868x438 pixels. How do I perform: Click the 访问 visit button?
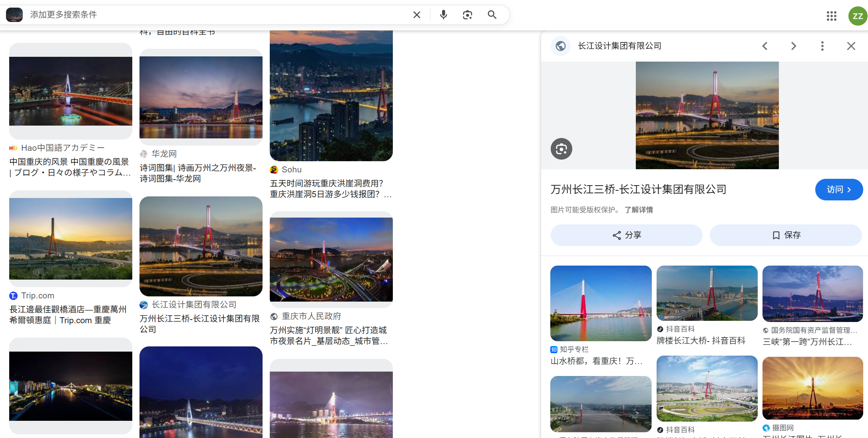[x=838, y=190]
